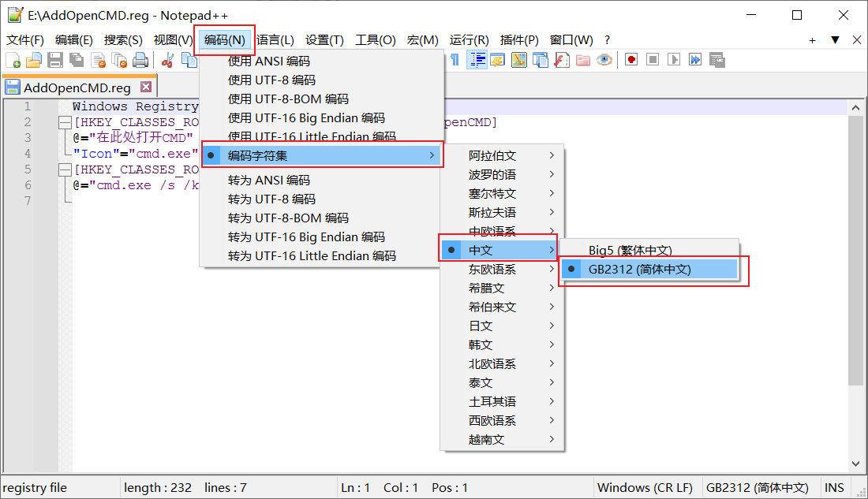Choose 使用 ANSI 编码 option

pos(322,61)
